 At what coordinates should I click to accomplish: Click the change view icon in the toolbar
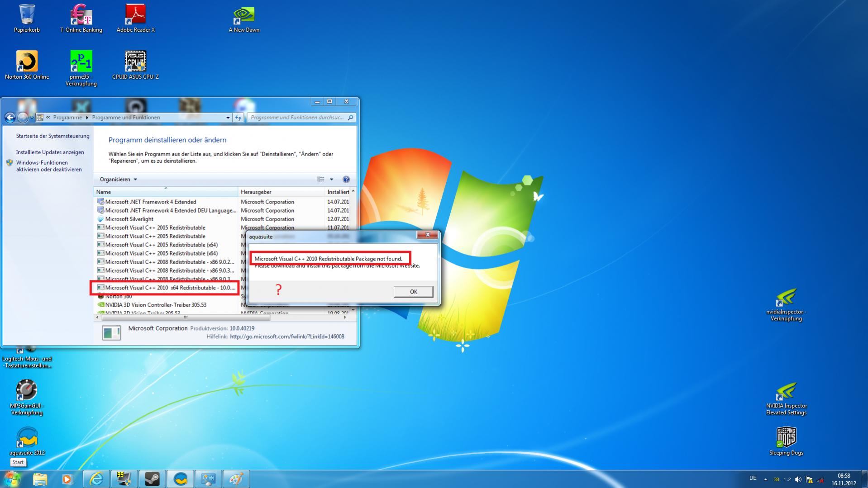pyautogui.click(x=320, y=180)
